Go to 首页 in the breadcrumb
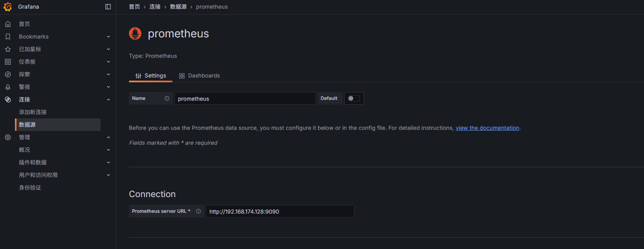Screen dimensions: 644x249 pos(134,7)
